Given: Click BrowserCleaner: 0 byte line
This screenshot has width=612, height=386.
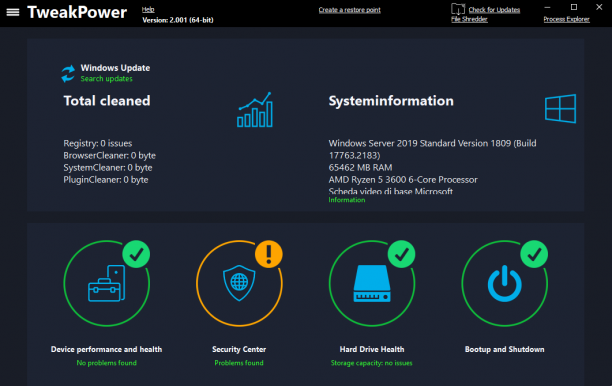Looking at the screenshot, I should tap(109, 155).
